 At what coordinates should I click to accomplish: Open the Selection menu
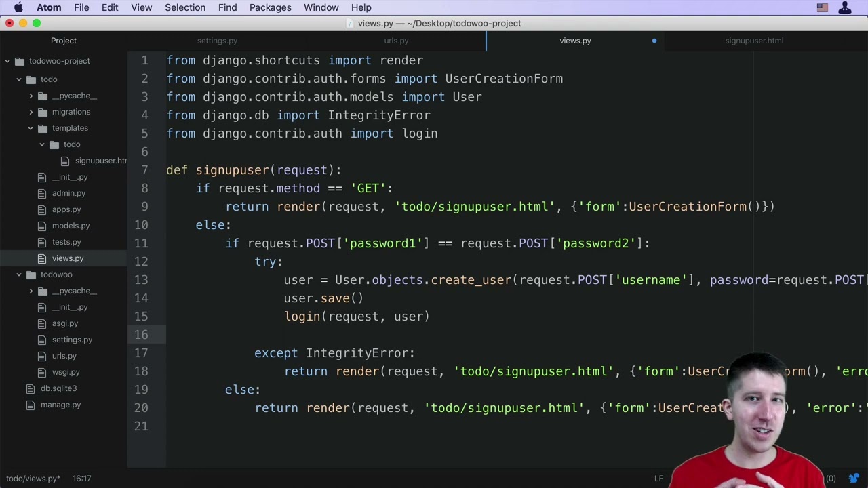pyautogui.click(x=185, y=7)
